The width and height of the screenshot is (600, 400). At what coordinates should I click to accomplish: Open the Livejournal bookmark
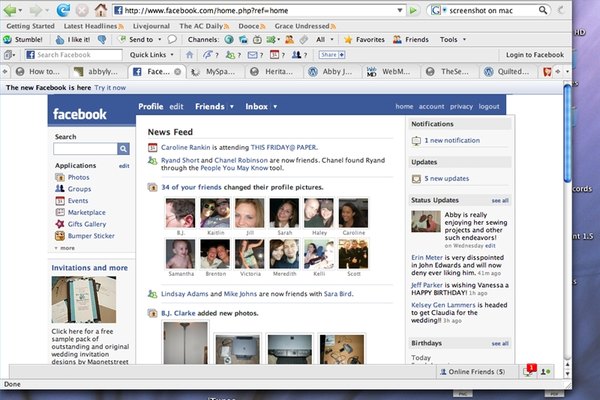pyautogui.click(x=151, y=26)
